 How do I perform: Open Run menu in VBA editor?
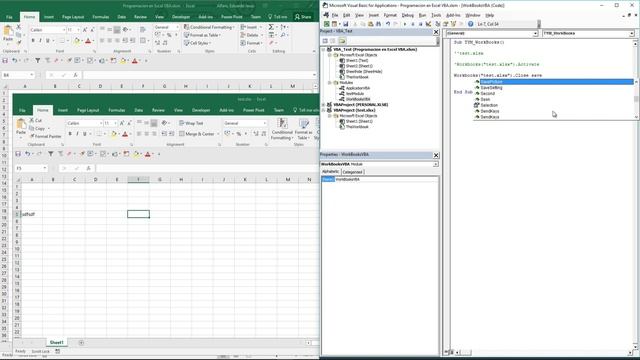pyautogui.click(x=422, y=15)
